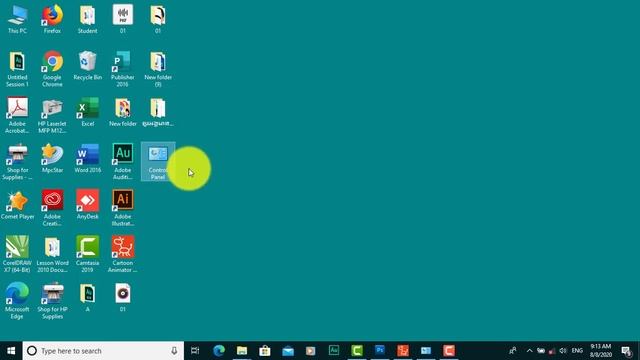Click the Type here to search box
640x360 pixels.
pyautogui.click(x=103, y=351)
